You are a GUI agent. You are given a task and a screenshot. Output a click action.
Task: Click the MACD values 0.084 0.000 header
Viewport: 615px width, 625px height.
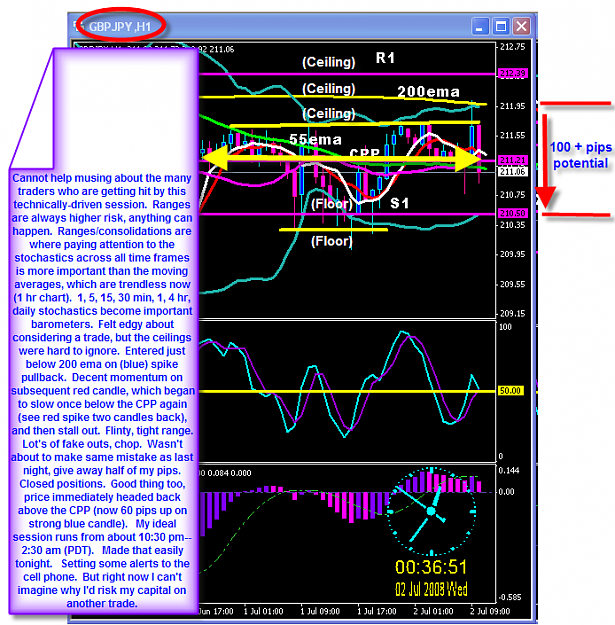pyautogui.click(x=226, y=473)
